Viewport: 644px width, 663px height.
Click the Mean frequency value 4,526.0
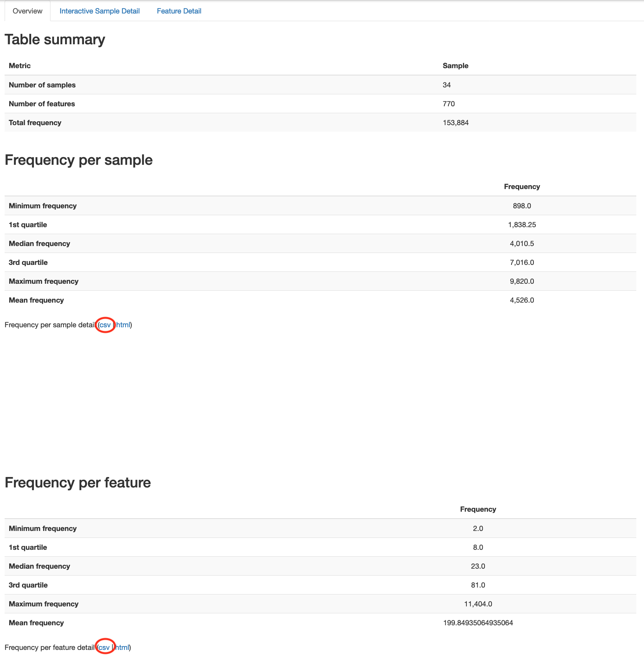point(522,300)
